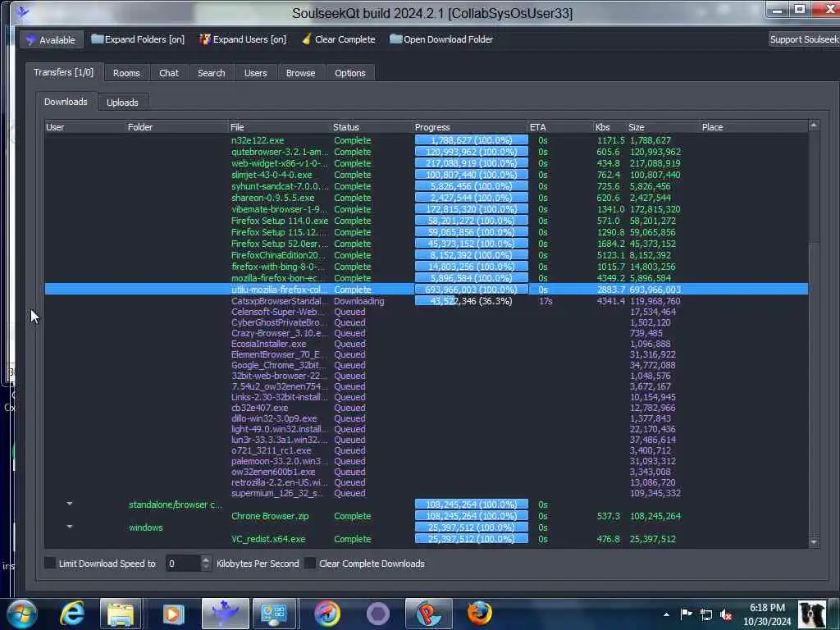
Task: Click the Firefox taskbar icon
Action: click(479, 614)
